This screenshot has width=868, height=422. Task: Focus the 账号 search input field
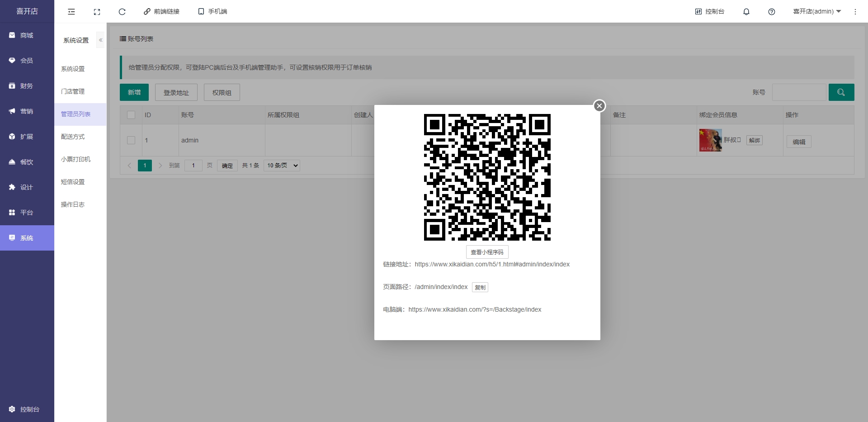[799, 92]
